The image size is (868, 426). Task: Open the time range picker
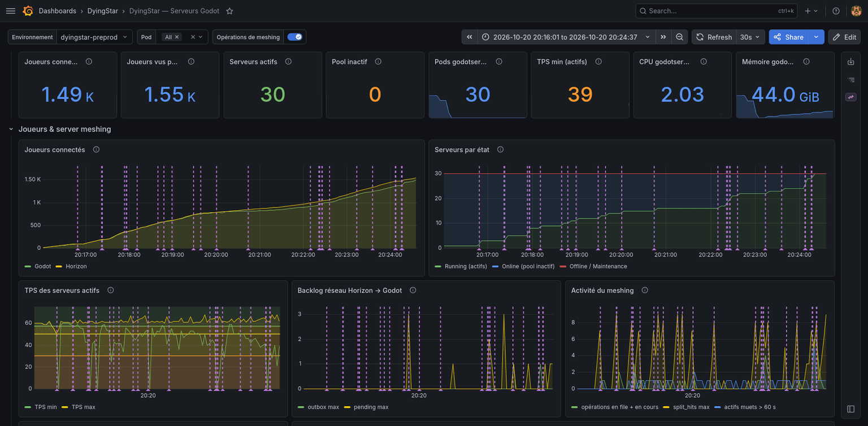click(x=566, y=37)
